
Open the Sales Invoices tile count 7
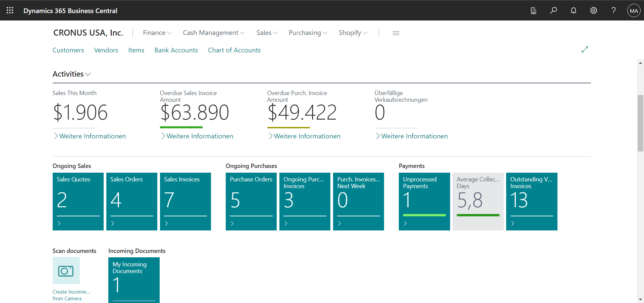(169, 200)
